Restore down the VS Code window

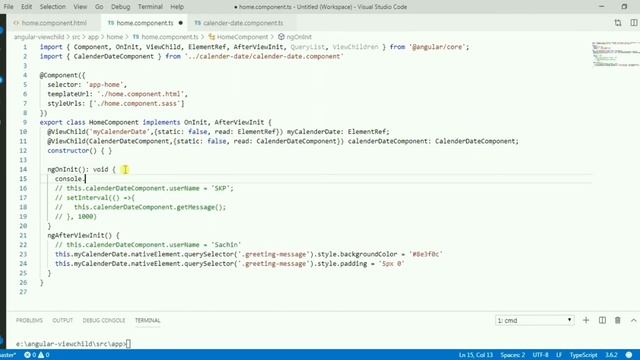click(x=624, y=7)
